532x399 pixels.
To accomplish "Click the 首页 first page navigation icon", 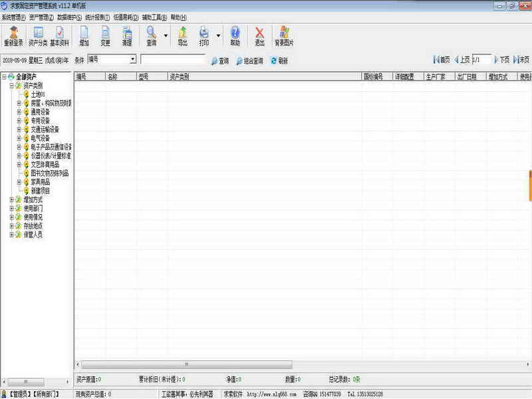I will pyautogui.click(x=436, y=60).
